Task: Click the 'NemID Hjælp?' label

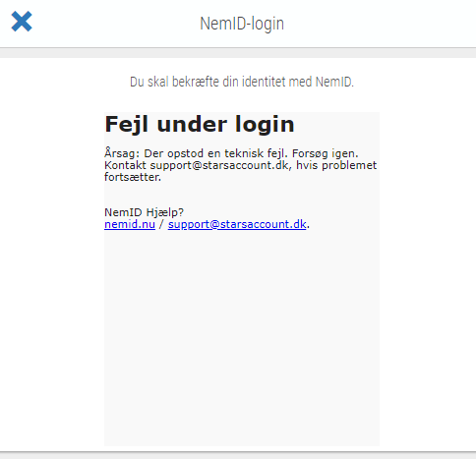Action: click(144, 212)
